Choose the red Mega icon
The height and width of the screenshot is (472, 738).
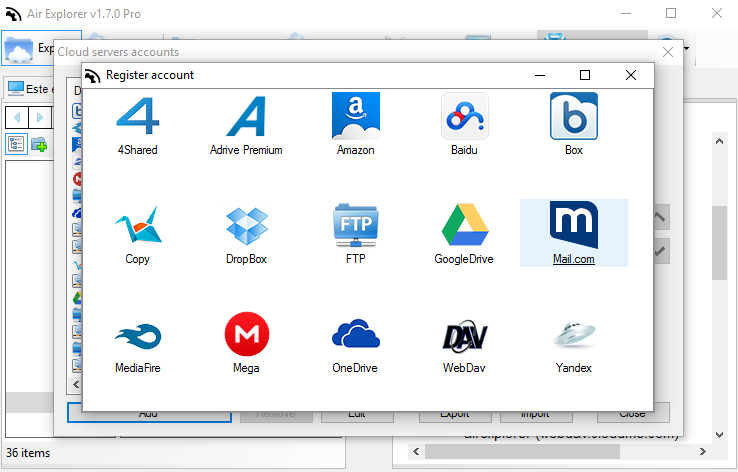pos(247,334)
